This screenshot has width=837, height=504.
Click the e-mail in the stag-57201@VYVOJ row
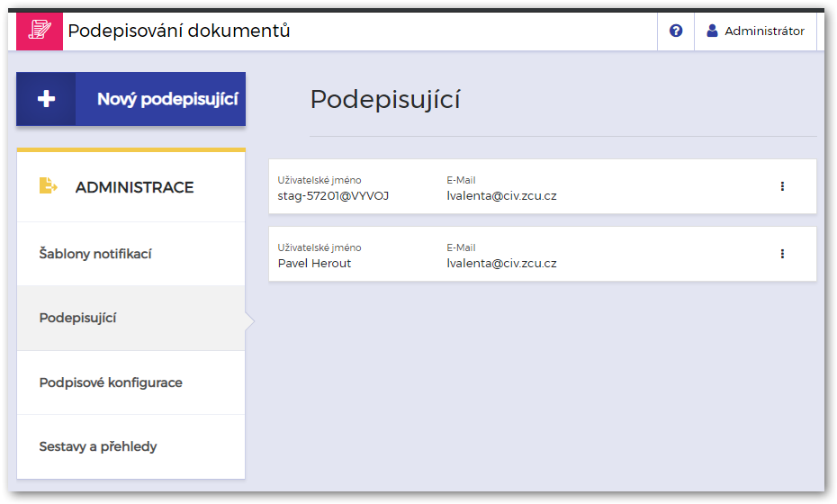coord(501,195)
